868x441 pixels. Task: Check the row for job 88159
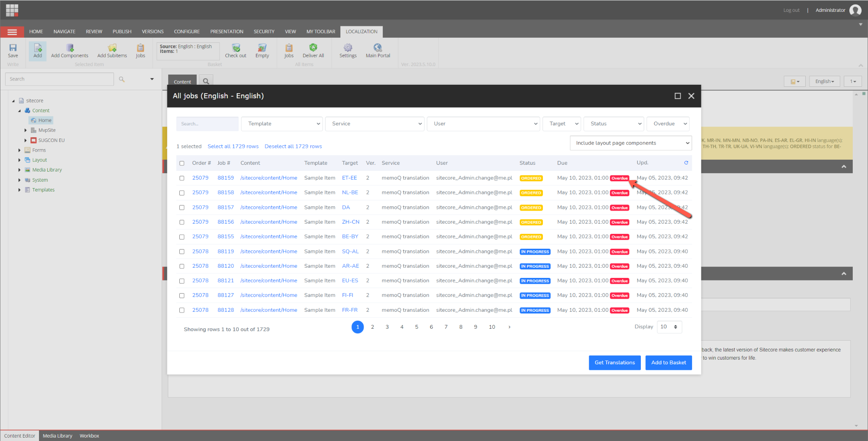[182, 178]
